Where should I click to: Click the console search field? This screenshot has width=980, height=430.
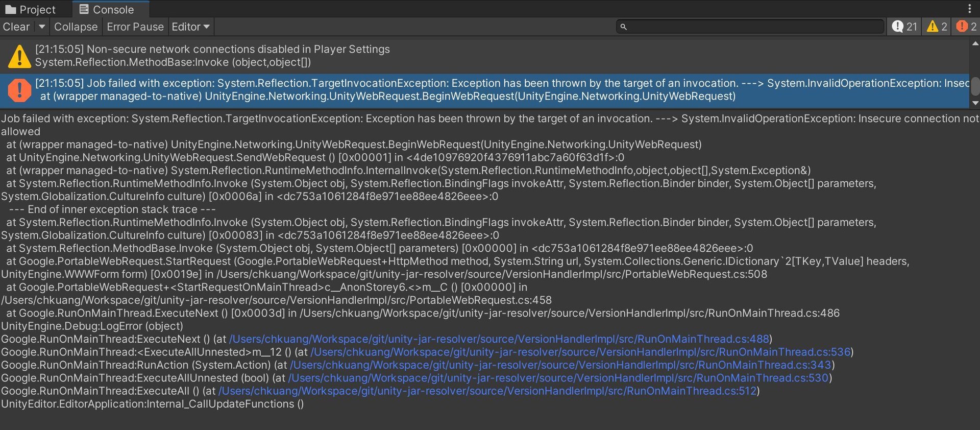tap(750, 27)
